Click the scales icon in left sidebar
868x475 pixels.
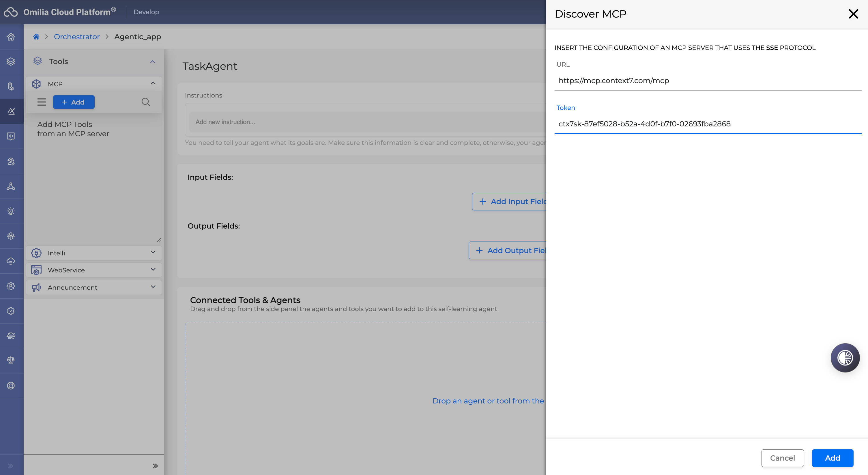[x=11, y=360]
